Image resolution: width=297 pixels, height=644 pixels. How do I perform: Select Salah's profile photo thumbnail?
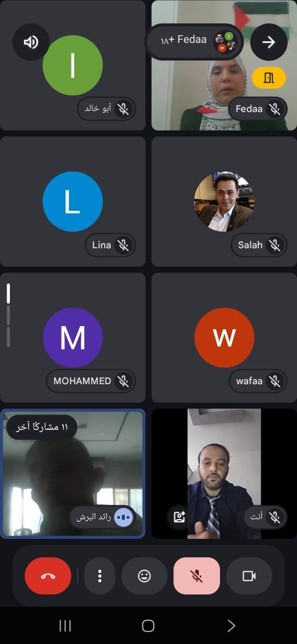pos(223,201)
